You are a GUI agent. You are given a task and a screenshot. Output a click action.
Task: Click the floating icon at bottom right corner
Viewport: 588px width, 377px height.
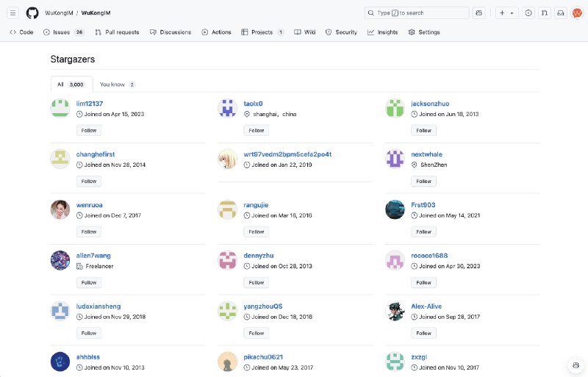click(x=576, y=365)
